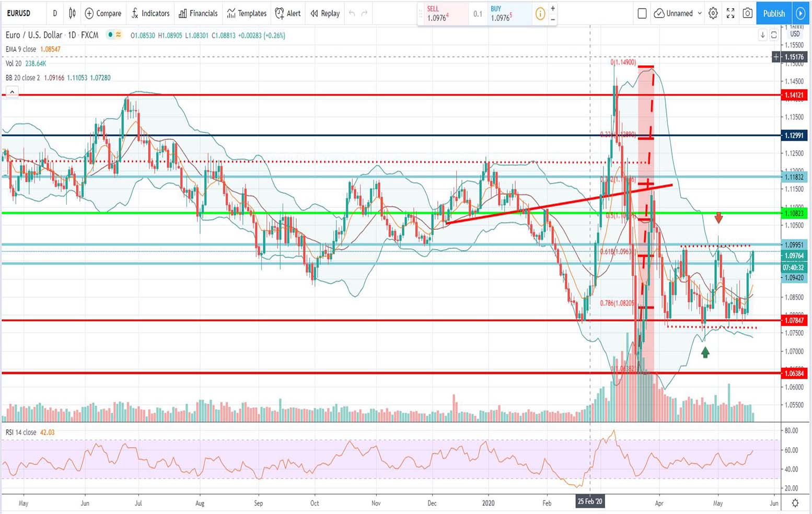
Task: Take a chart snapshot with camera icon
Action: 748,14
